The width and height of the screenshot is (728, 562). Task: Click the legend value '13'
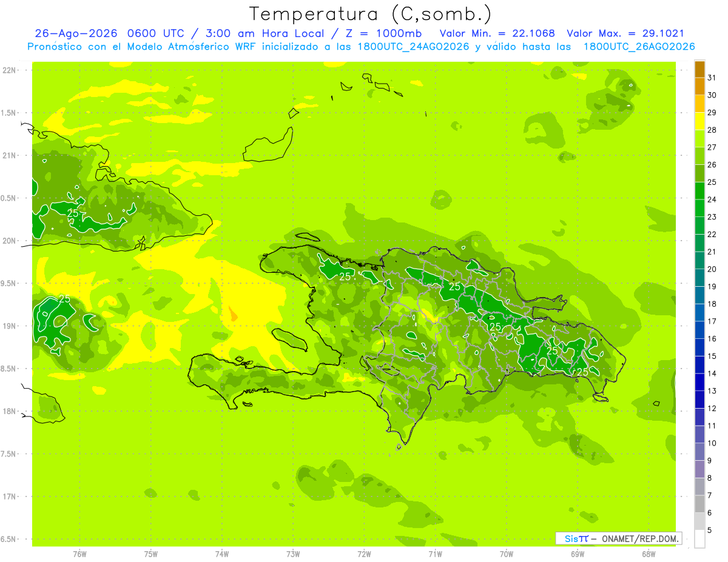tap(712, 391)
